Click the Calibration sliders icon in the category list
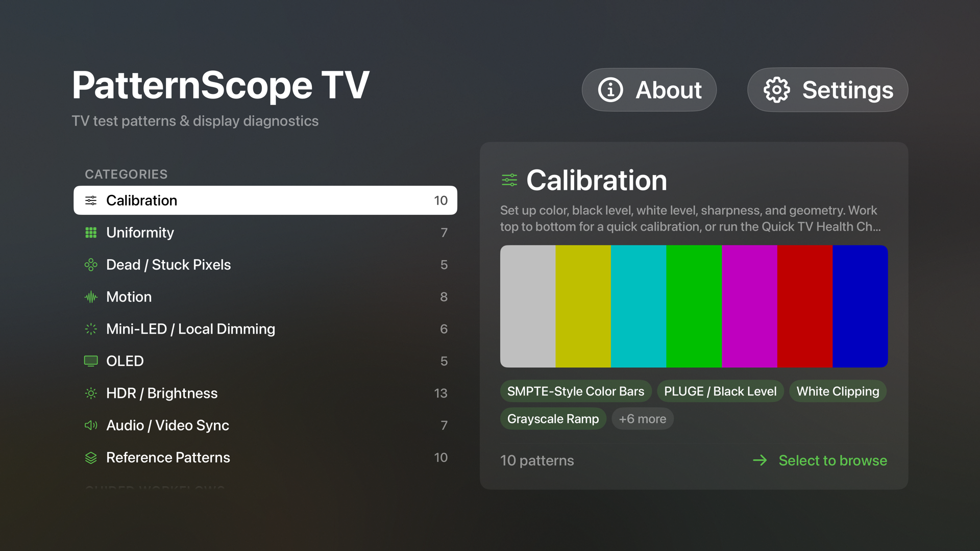Image resolution: width=980 pixels, height=551 pixels. (x=91, y=201)
